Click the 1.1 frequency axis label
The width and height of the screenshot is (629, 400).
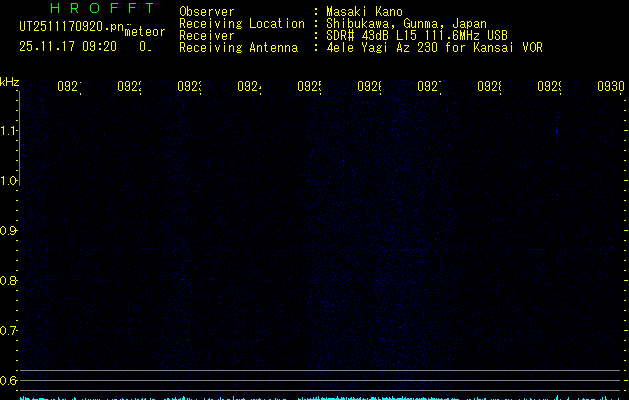tap(8, 130)
